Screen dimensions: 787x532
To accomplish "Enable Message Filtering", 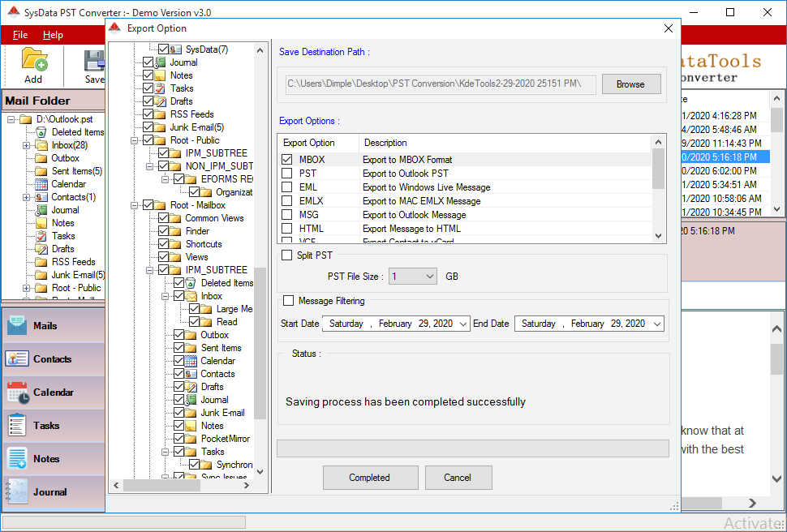I will pyautogui.click(x=286, y=299).
